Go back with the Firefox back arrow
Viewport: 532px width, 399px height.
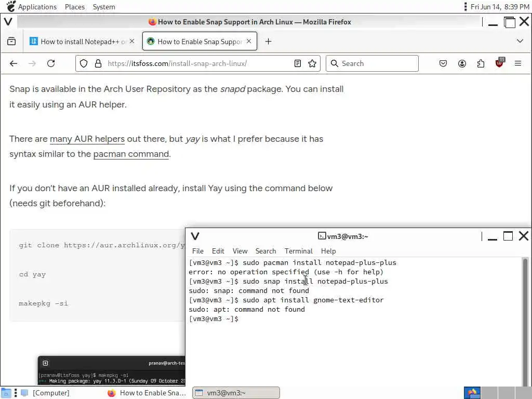14,63
